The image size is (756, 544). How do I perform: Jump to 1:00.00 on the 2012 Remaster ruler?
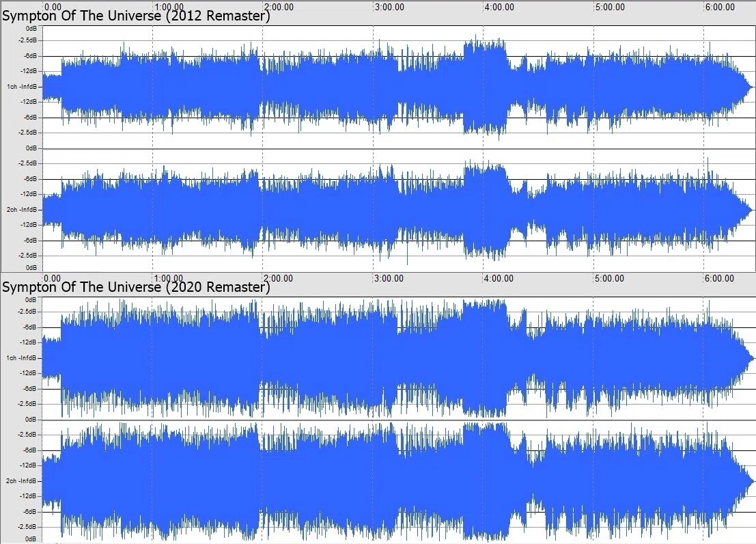click(x=170, y=7)
